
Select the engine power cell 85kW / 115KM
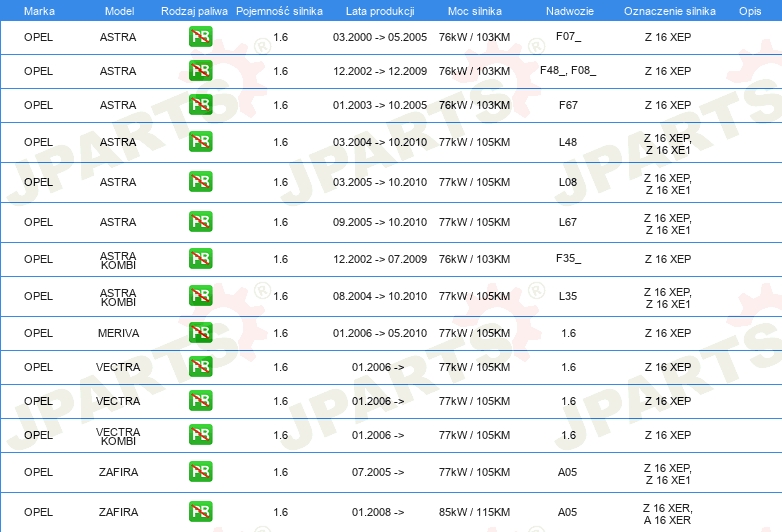click(474, 512)
